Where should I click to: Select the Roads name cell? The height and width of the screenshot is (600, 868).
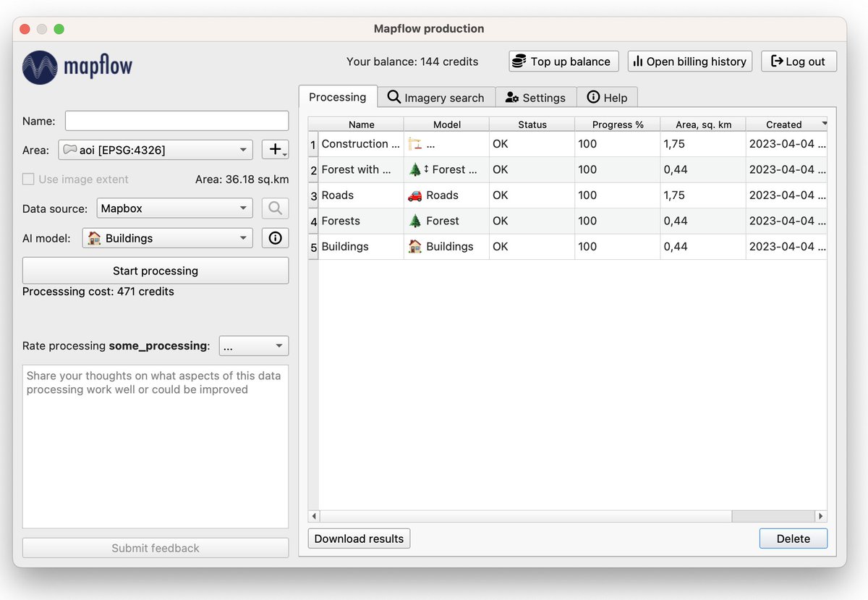click(362, 195)
